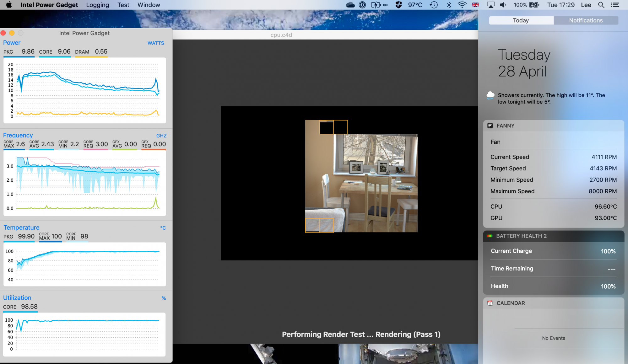Open Spotlight search magnifier

(601, 5)
